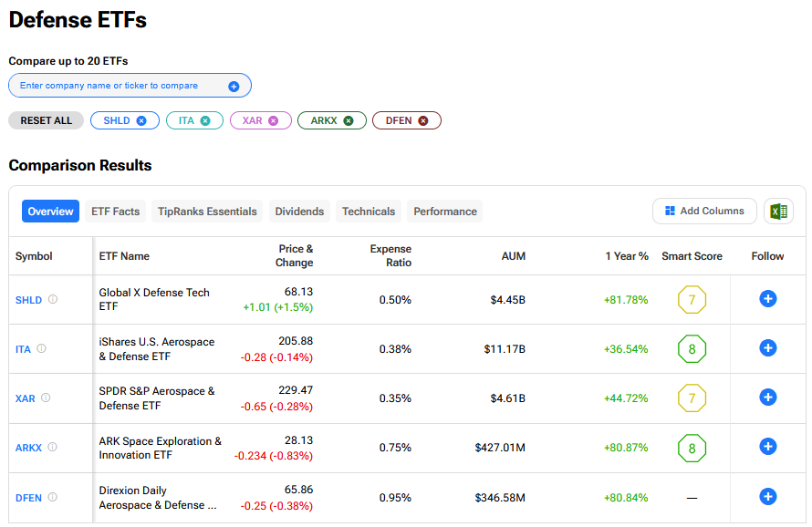Sort by Price & Change header
This screenshot has height=527, width=812.
point(294,255)
